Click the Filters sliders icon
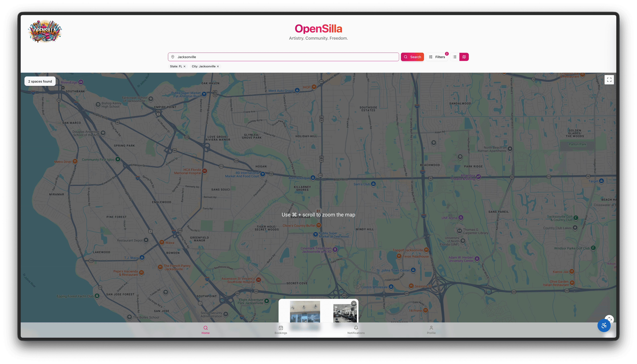Image resolution: width=637 pixels, height=364 pixels. click(x=431, y=57)
